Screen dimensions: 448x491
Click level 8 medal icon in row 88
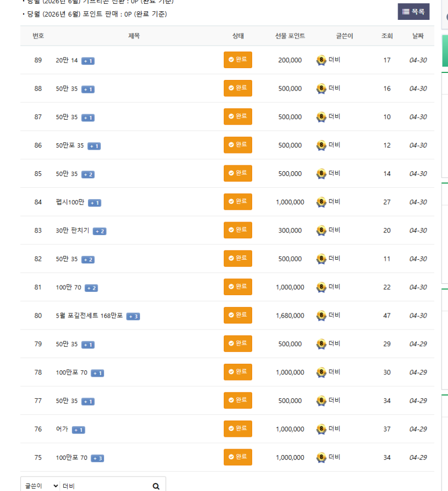tap(321, 89)
